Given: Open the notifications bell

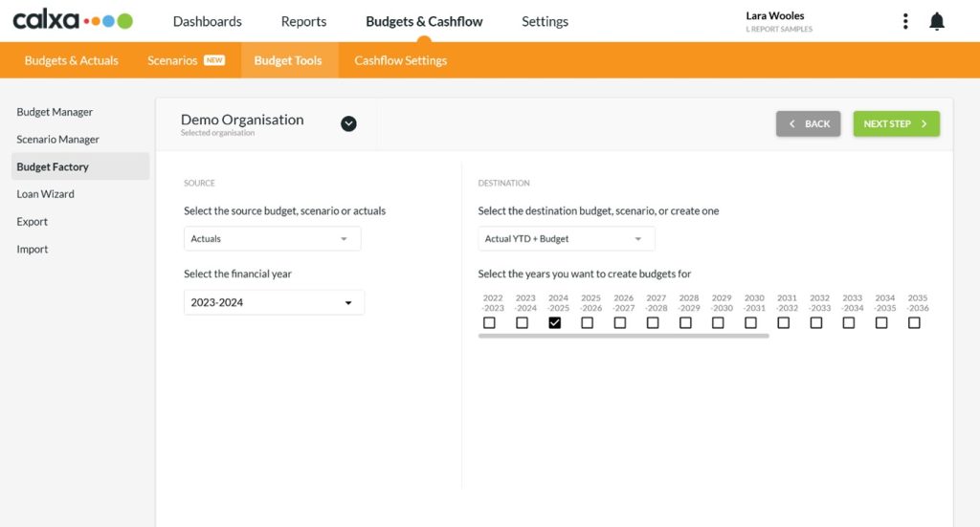Looking at the screenshot, I should point(937,21).
